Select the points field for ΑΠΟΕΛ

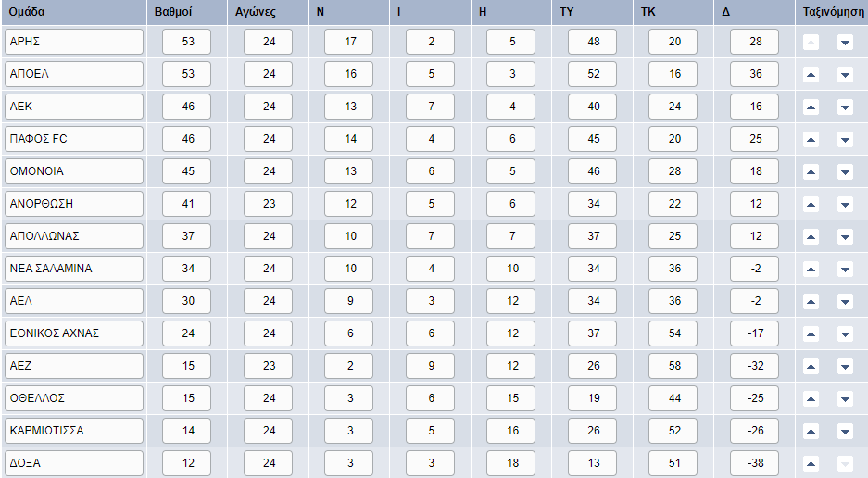pos(186,74)
